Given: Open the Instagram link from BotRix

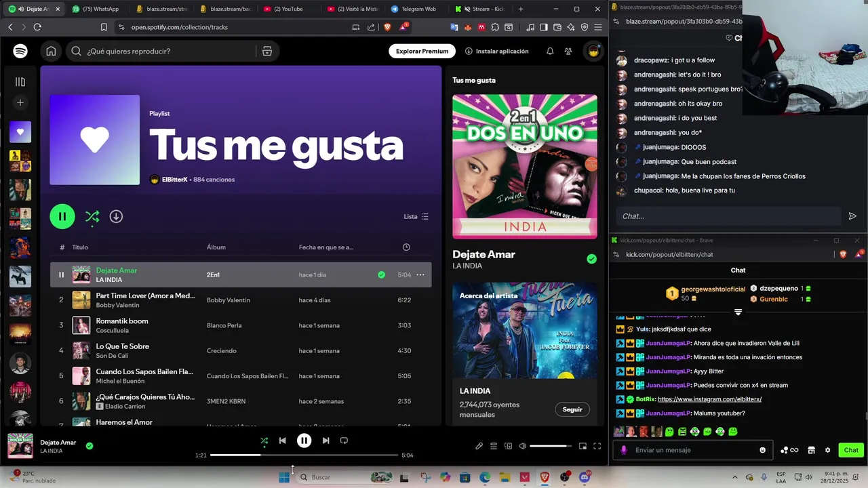Looking at the screenshot, I should (710, 399).
